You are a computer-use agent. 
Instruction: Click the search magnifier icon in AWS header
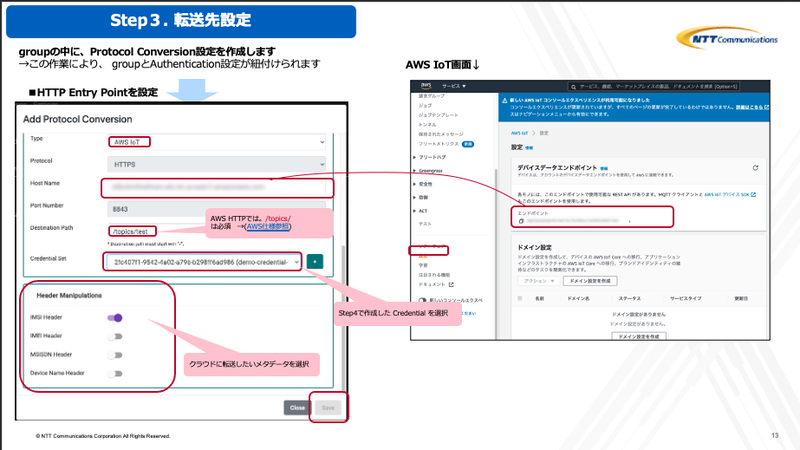(573, 87)
